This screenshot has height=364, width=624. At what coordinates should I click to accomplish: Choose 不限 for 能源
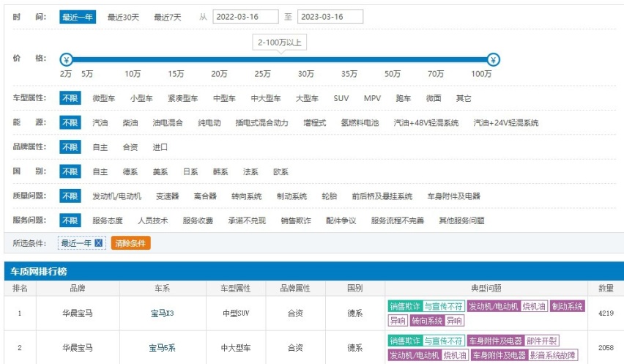click(x=70, y=123)
